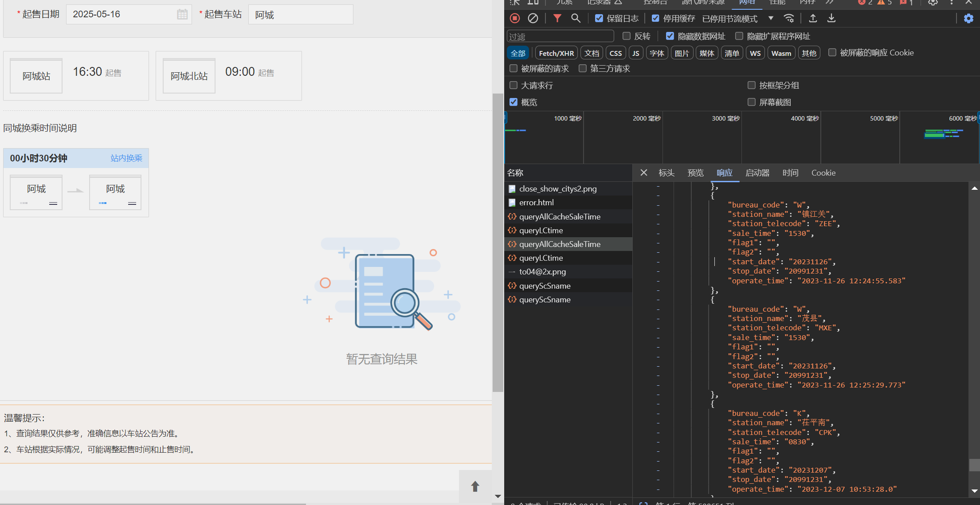
Task: Click the red stop recording icon
Action: tap(515, 18)
